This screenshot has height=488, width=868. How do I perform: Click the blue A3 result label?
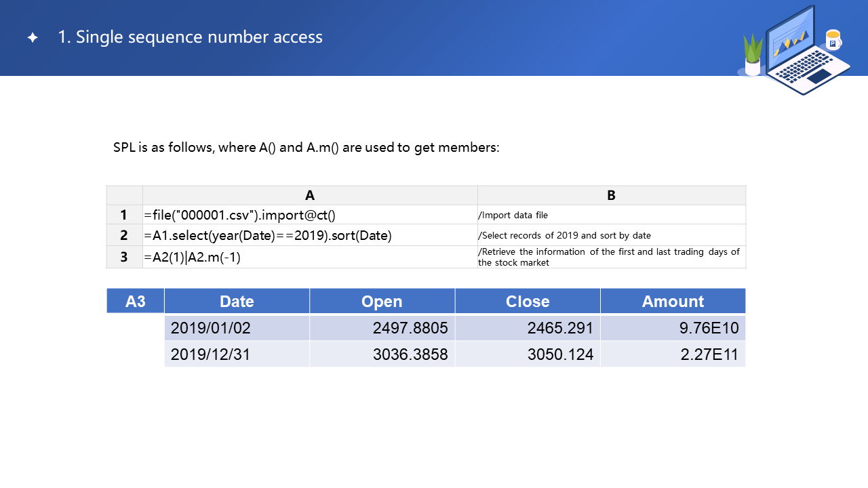click(x=136, y=301)
